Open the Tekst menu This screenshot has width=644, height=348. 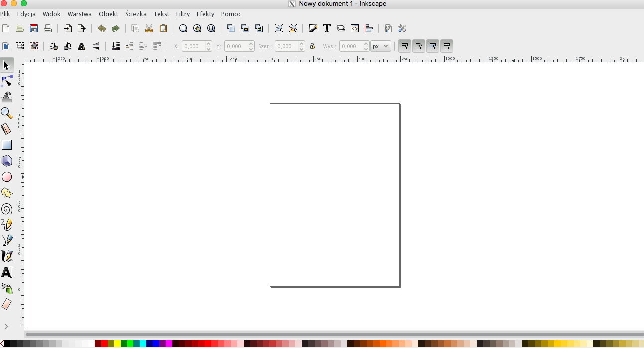pos(161,14)
